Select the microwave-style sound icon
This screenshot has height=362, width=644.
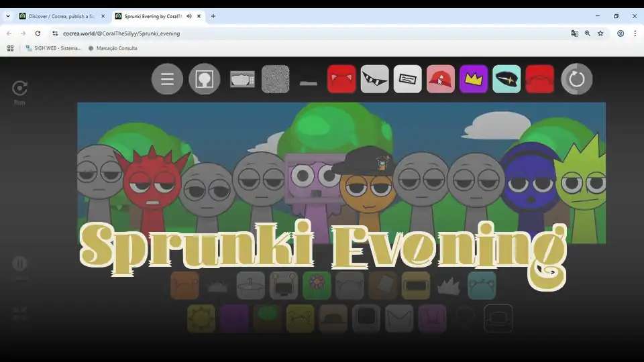(x=242, y=79)
